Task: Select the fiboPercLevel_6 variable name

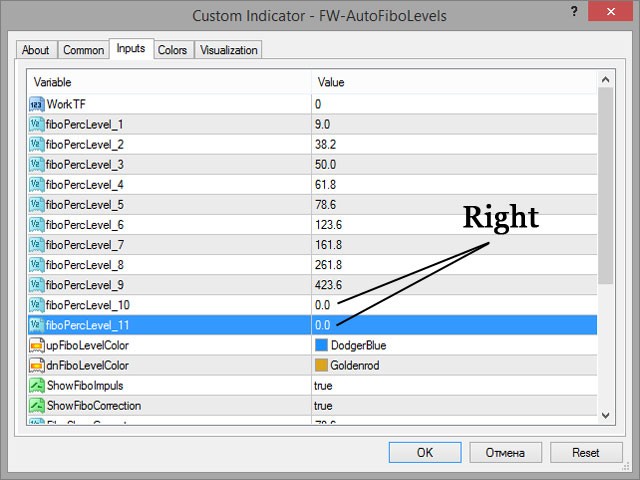Action: pyautogui.click(x=84, y=225)
